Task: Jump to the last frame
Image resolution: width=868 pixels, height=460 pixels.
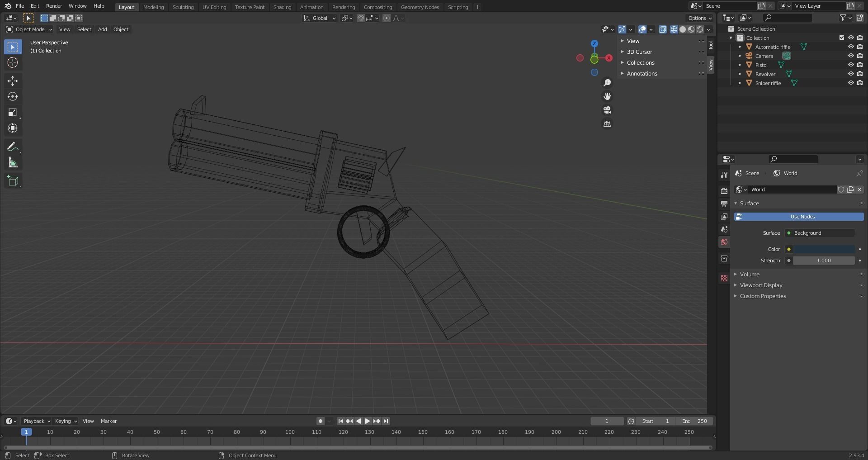Action: click(386, 421)
